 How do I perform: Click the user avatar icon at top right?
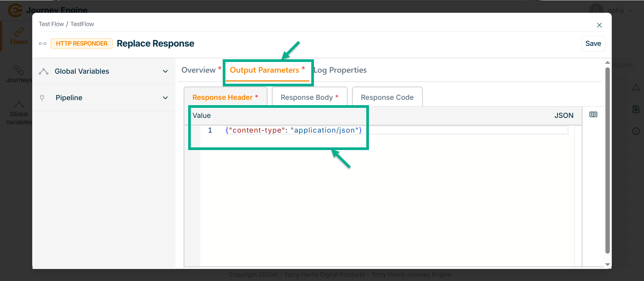[596, 10]
